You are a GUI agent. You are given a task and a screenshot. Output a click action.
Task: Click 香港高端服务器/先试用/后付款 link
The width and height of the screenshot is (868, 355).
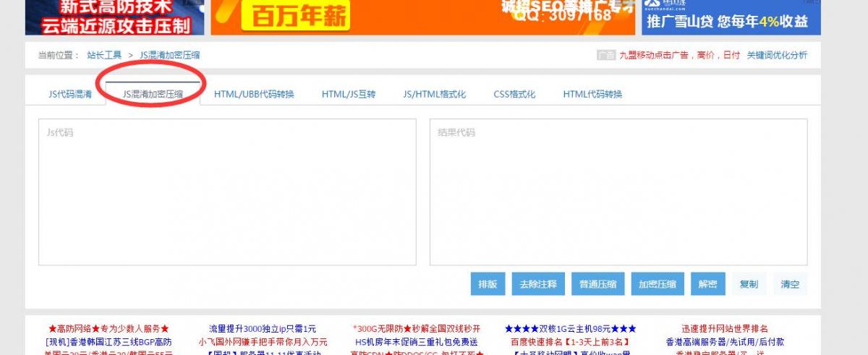pyautogui.click(x=725, y=342)
